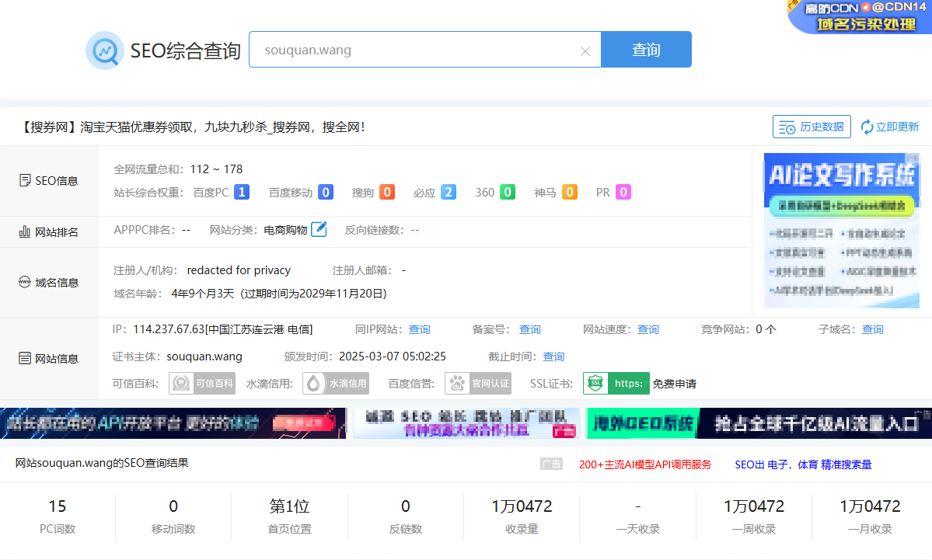
Task: Click 查询 link next to 备案号
Action: (529, 329)
